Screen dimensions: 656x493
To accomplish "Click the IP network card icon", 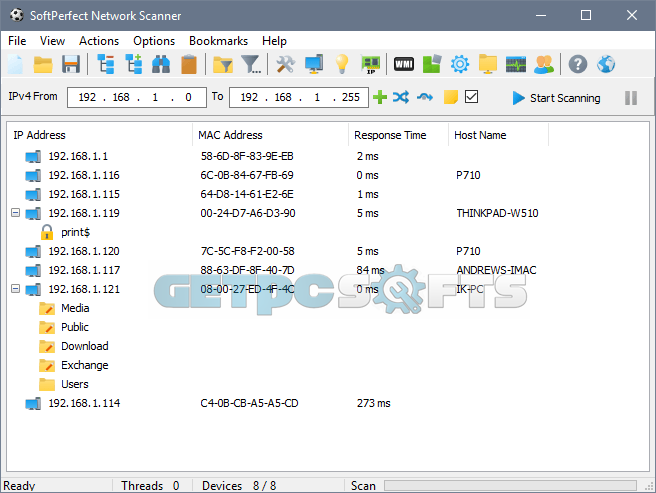I will pos(371,65).
